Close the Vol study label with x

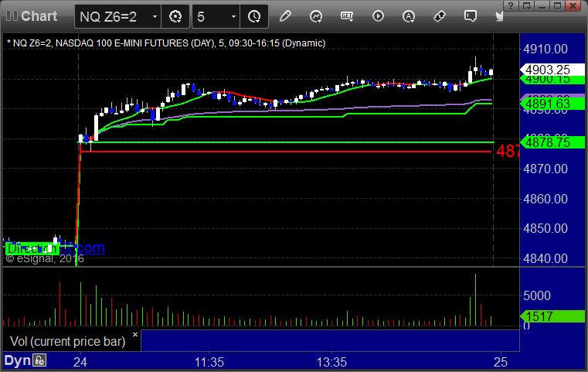pos(135,334)
